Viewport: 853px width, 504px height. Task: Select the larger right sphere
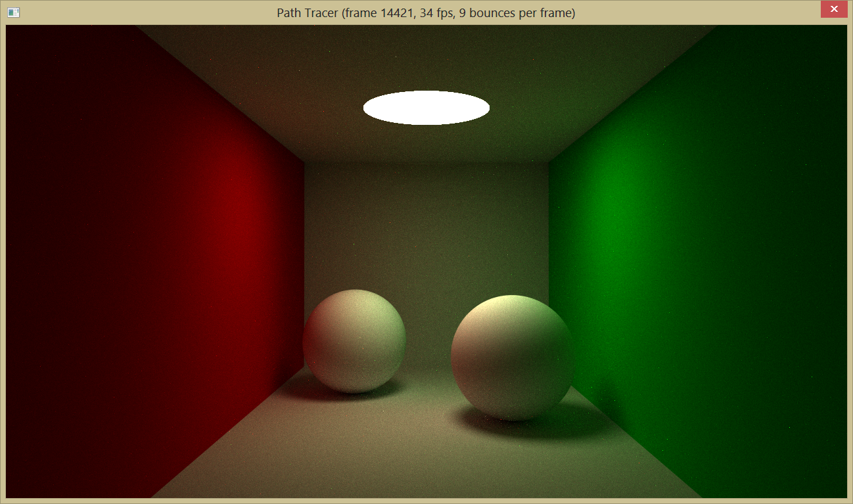pos(512,358)
